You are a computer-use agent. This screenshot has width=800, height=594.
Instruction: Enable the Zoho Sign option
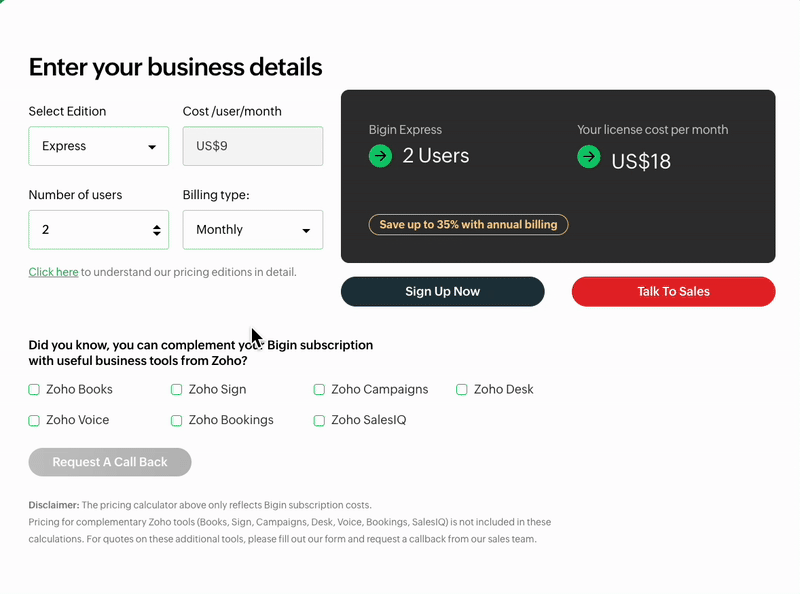point(177,390)
